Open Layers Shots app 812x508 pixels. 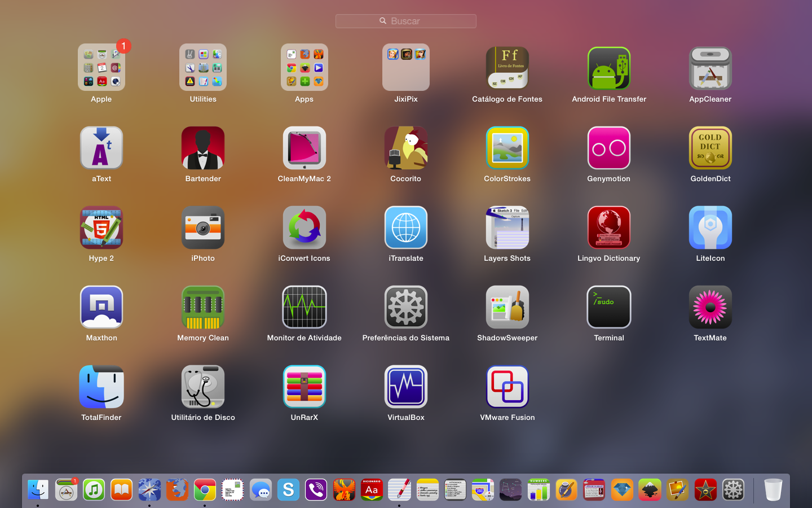pos(507,227)
